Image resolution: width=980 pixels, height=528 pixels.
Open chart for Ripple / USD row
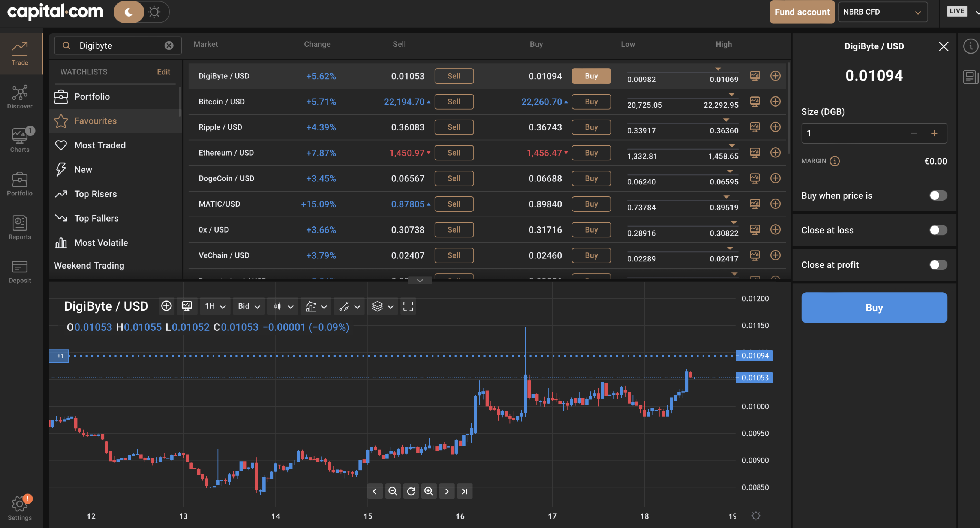(x=755, y=127)
